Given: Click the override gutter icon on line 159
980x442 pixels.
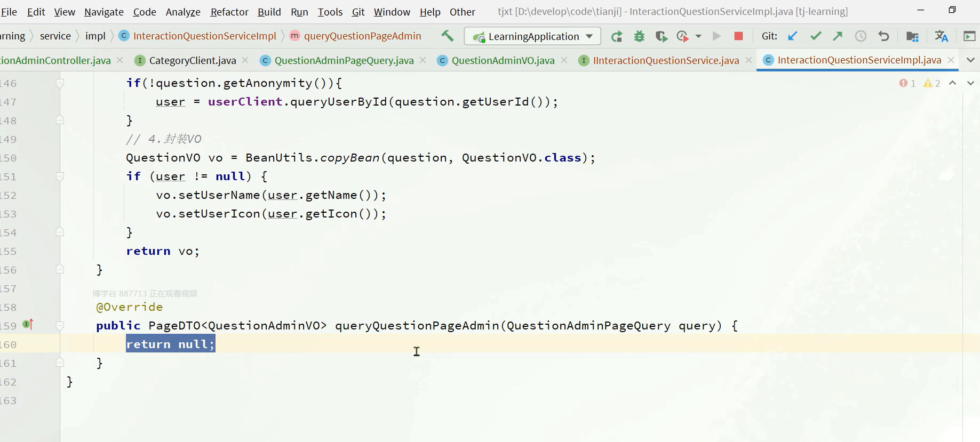Looking at the screenshot, I should coord(28,324).
